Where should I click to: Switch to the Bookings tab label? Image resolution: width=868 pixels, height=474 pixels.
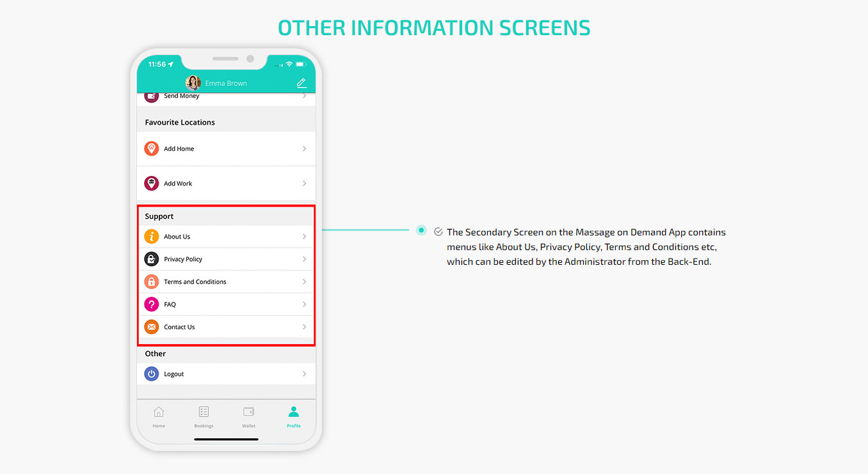[x=204, y=426]
